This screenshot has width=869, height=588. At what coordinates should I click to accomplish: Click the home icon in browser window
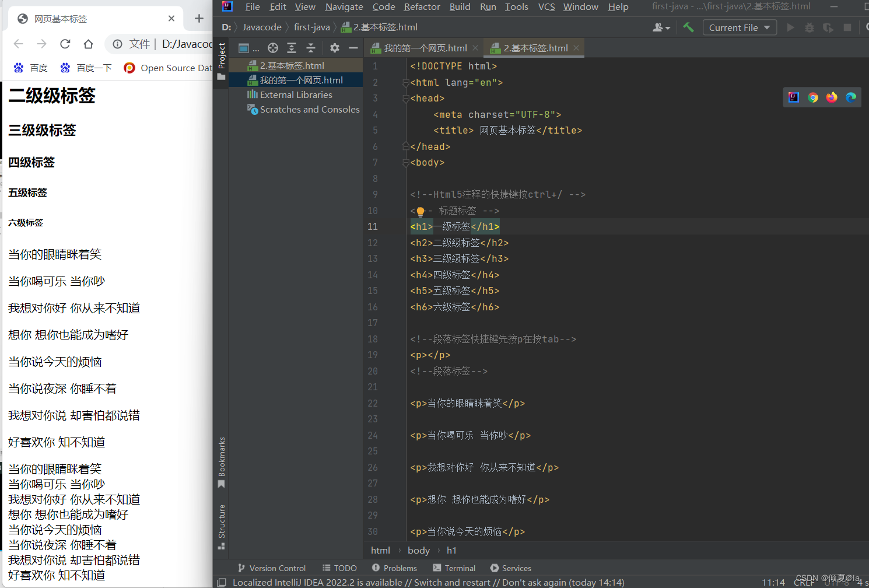pos(88,44)
